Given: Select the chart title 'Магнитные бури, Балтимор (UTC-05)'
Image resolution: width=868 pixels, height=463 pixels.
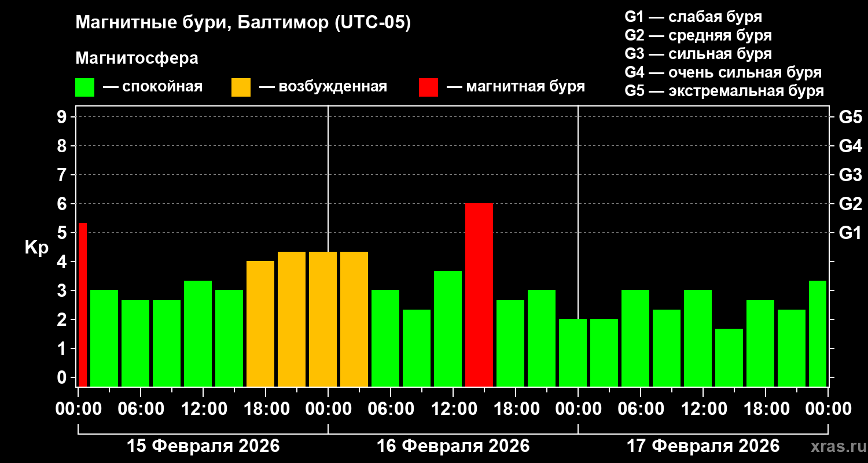Looking at the screenshot, I should (243, 24).
